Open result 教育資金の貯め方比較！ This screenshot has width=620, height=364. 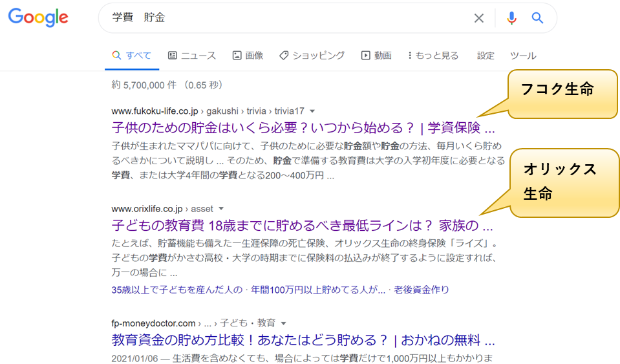(303, 340)
